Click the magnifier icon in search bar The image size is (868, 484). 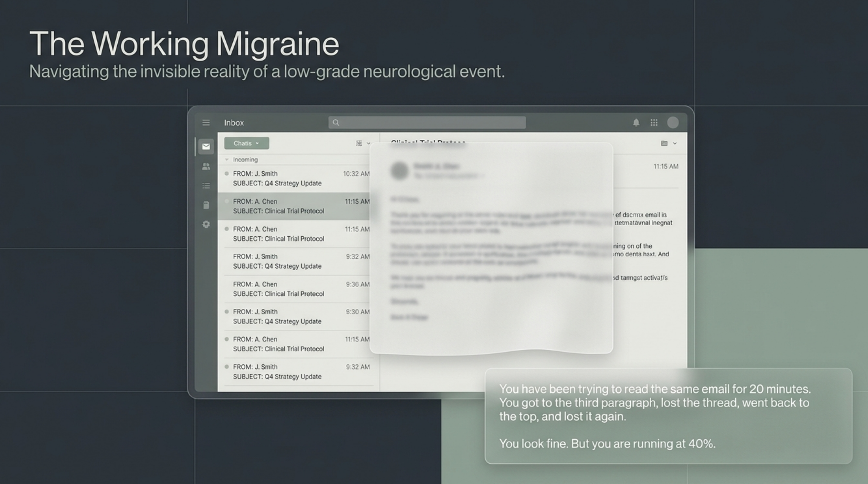(336, 122)
